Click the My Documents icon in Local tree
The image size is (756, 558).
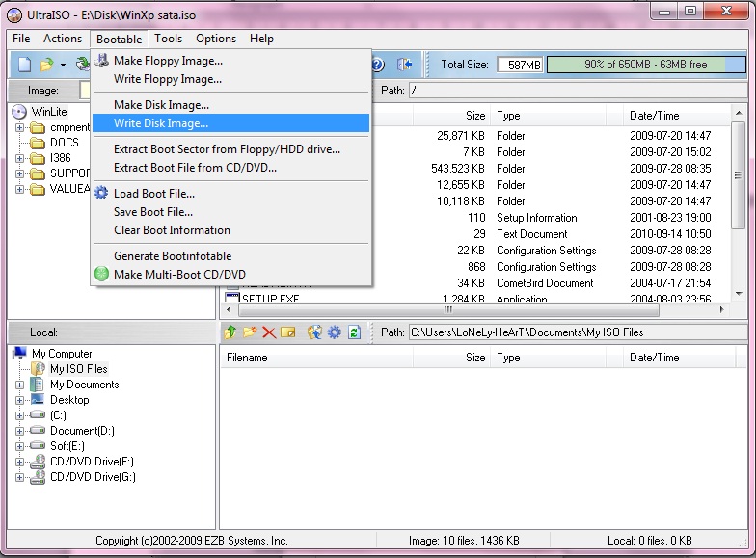point(37,385)
